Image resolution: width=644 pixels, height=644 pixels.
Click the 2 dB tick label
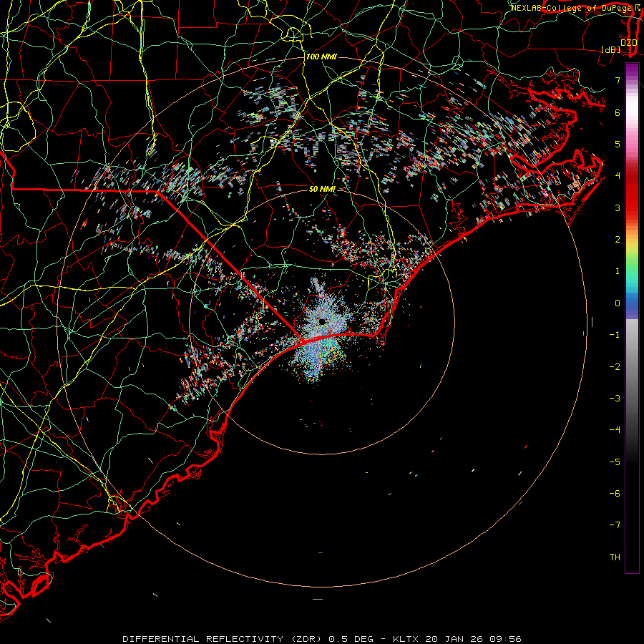coord(618,240)
